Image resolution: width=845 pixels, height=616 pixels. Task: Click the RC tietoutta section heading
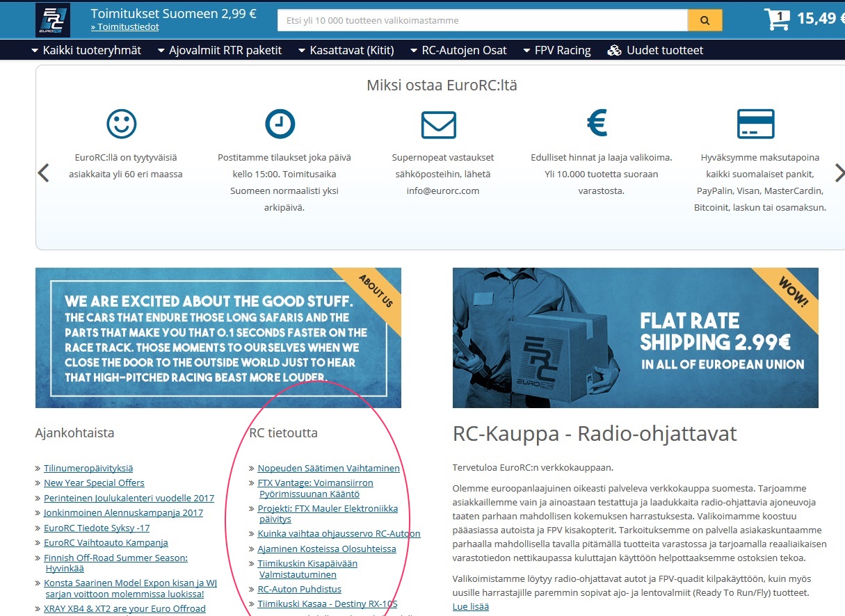click(283, 432)
